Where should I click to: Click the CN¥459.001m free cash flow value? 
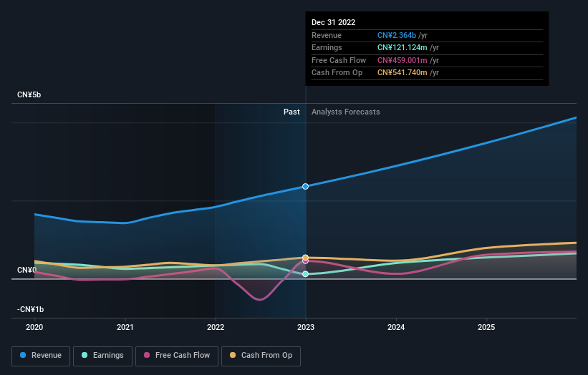402,60
